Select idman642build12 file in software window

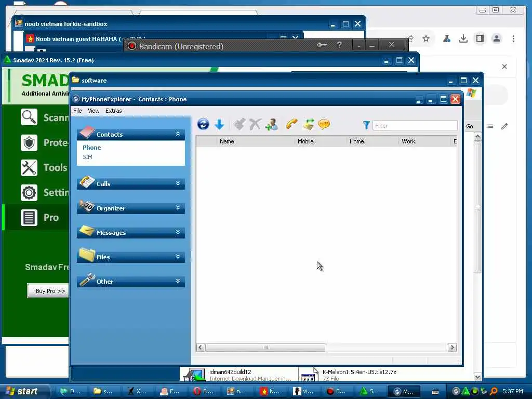pyautogui.click(x=237, y=375)
